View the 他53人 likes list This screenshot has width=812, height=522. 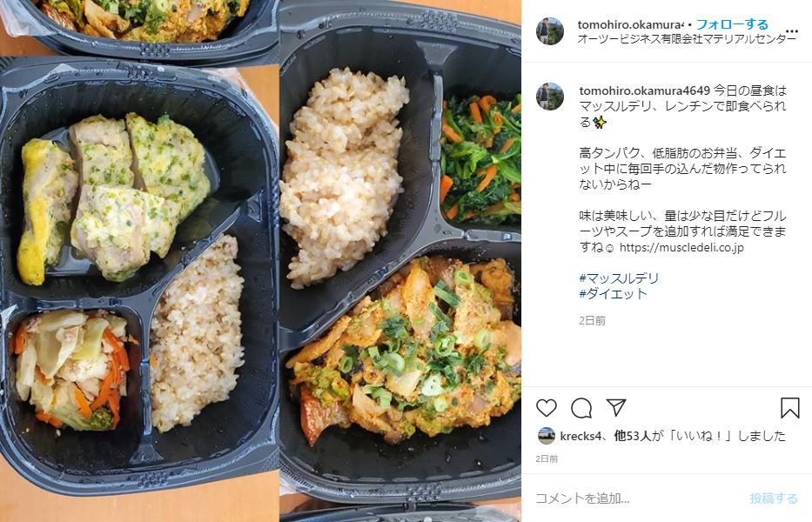point(633,436)
